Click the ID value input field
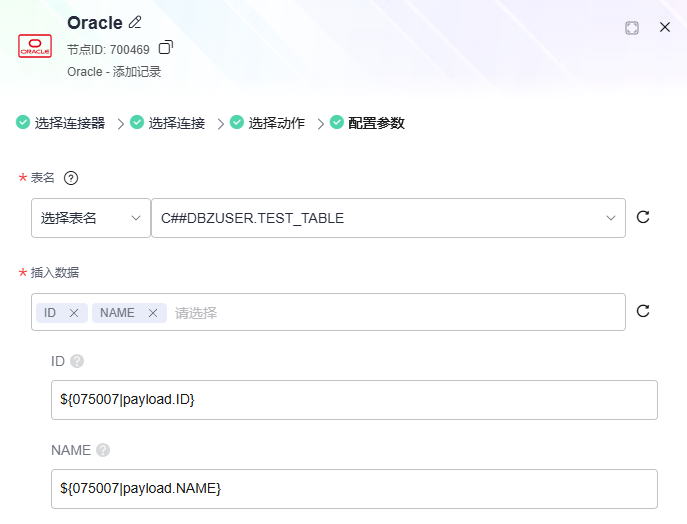 [x=354, y=400]
